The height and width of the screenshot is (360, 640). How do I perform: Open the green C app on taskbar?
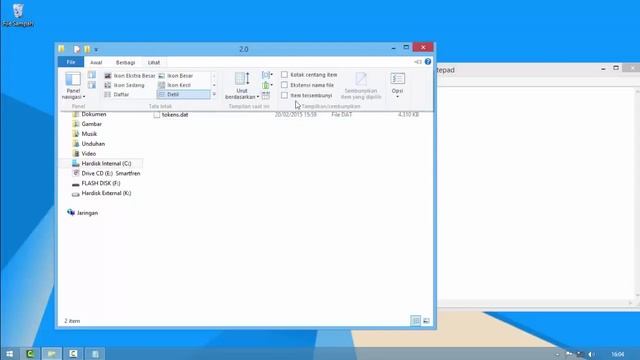30,354
